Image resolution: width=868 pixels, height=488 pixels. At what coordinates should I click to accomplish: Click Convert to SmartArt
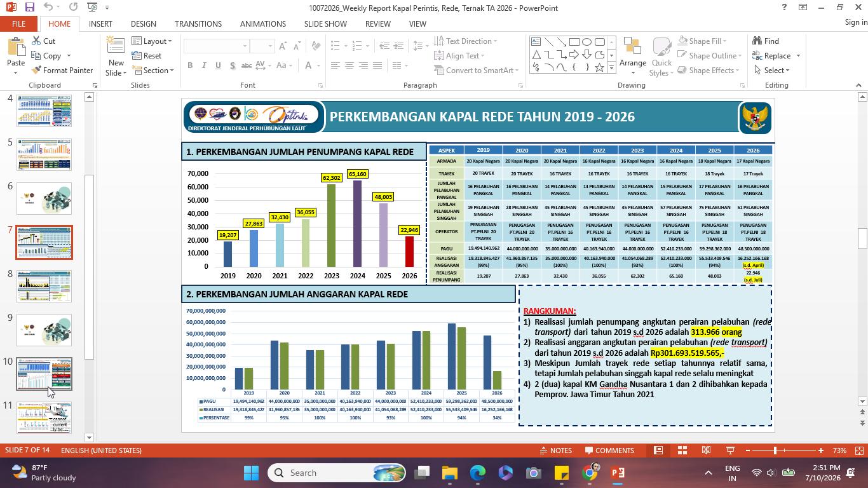tap(477, 70)
